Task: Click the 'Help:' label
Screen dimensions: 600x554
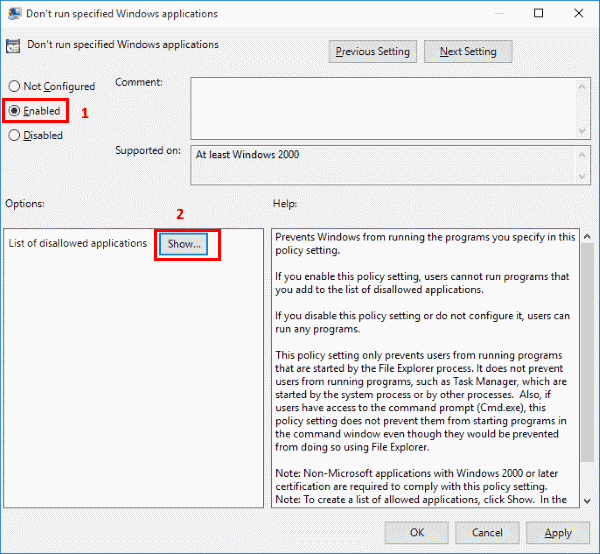Action: pos(285,204)
